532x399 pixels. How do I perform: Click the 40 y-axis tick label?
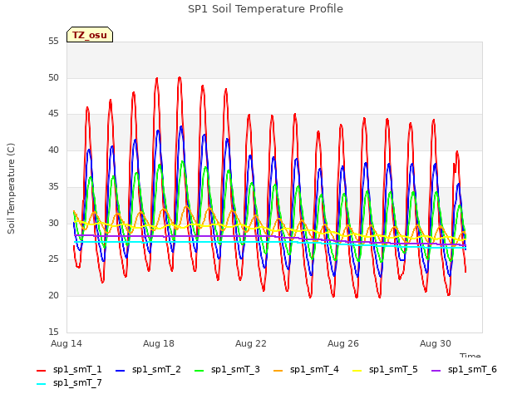(x=53, y=150)
